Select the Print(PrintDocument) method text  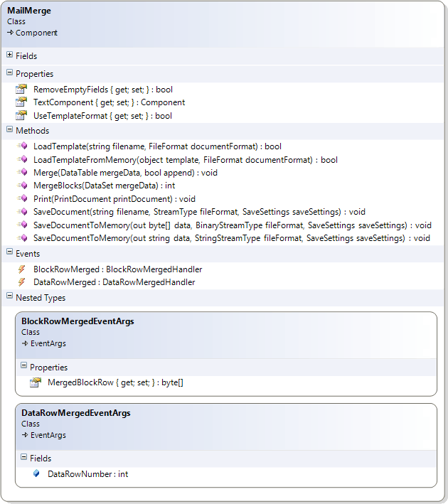point(114,199)
